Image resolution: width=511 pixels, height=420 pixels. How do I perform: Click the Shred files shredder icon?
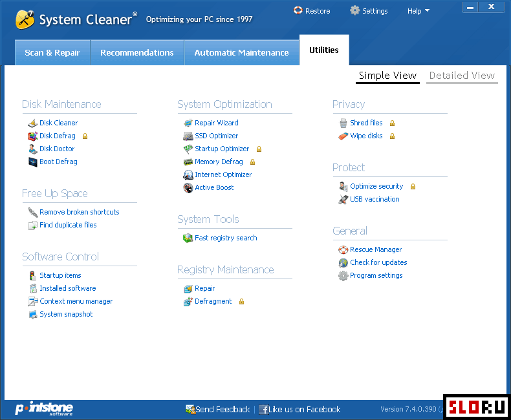343,123
